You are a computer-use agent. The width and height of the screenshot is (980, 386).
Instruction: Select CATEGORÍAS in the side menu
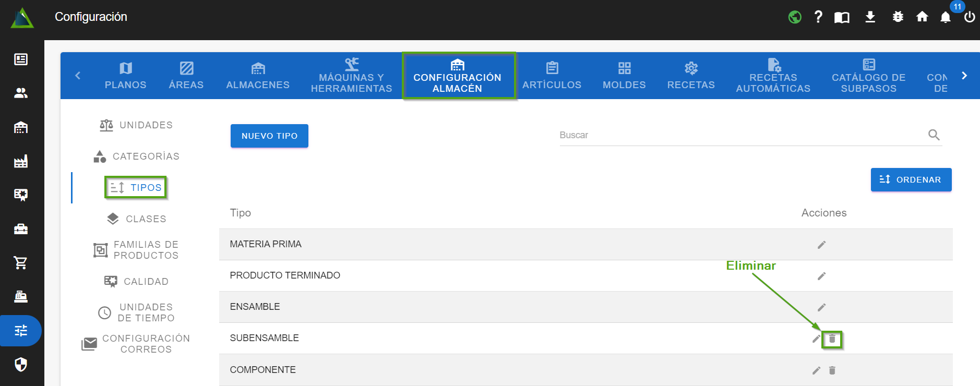click(x=137, y=156)
